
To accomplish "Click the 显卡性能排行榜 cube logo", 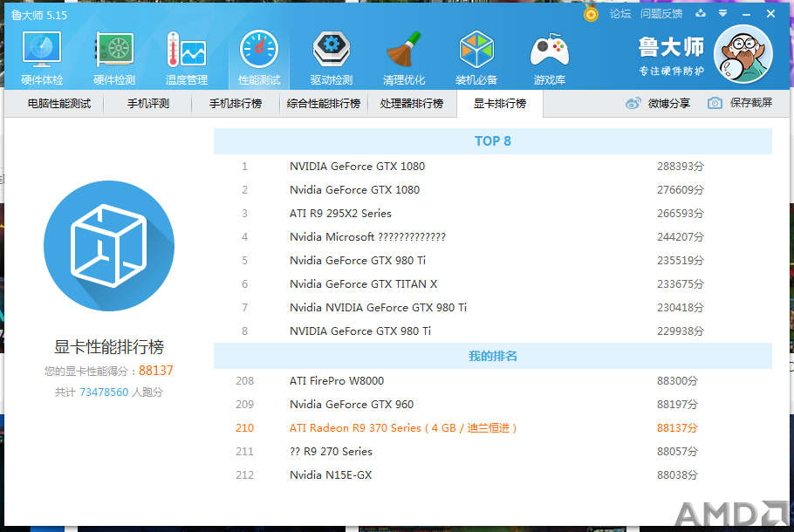I will point(109,246).
